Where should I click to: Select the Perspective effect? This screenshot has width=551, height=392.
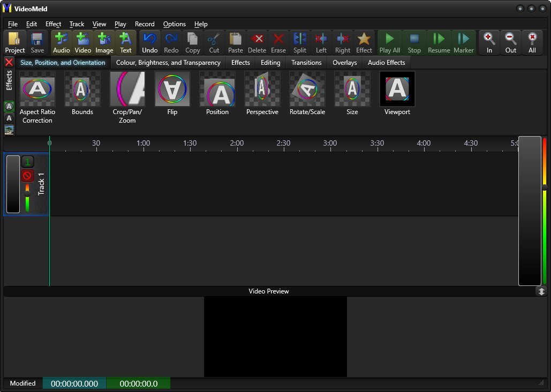pyautogui.click(x=262, y=94)
